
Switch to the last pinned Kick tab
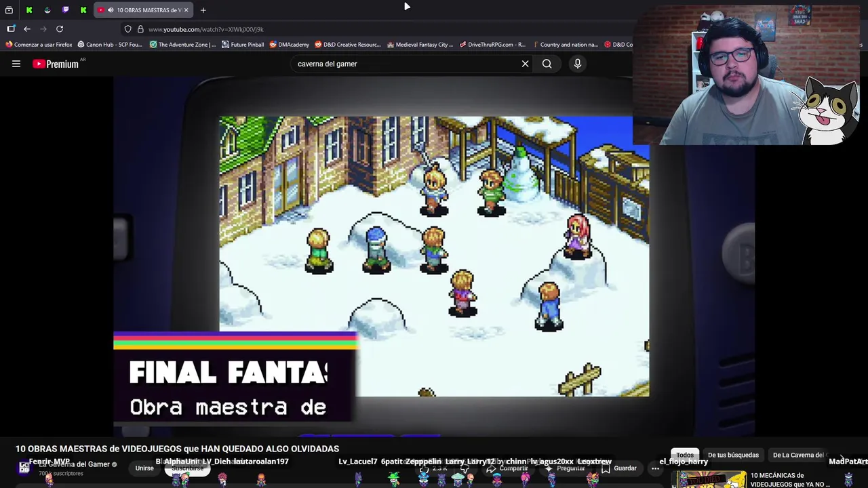click(83, 10)
